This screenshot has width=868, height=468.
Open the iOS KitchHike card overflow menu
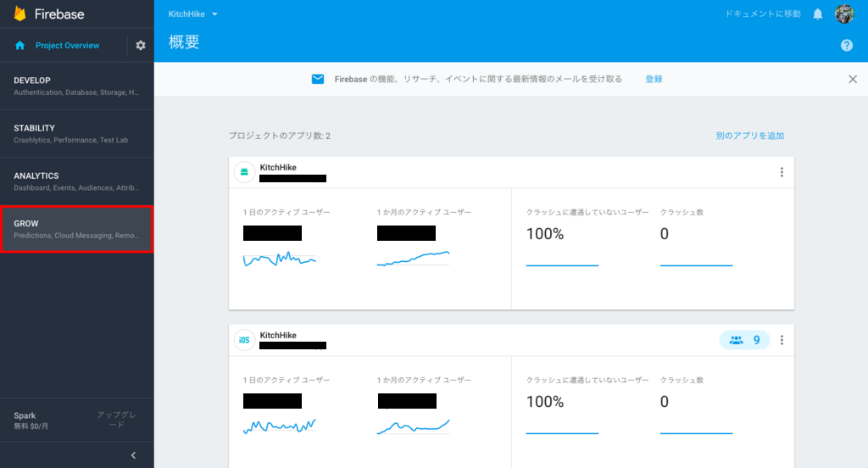pos(782,340)
